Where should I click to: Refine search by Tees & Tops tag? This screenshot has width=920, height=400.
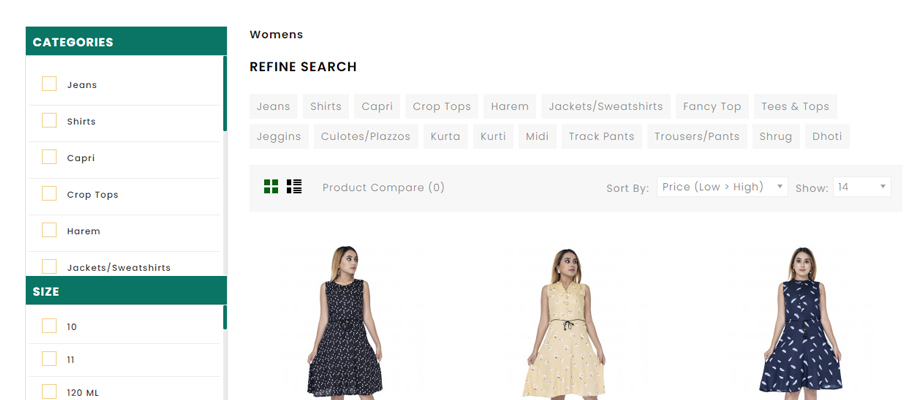tap(796, 106)
